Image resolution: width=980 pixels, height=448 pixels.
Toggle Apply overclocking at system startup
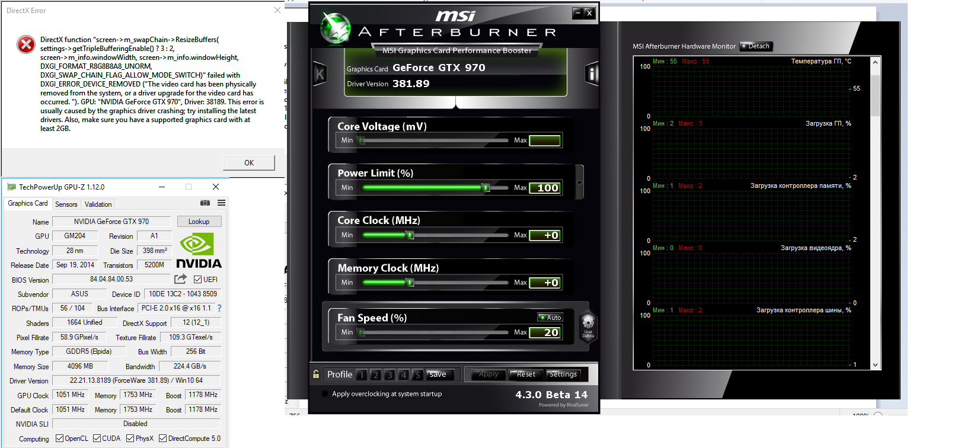[x=325, y=394]
